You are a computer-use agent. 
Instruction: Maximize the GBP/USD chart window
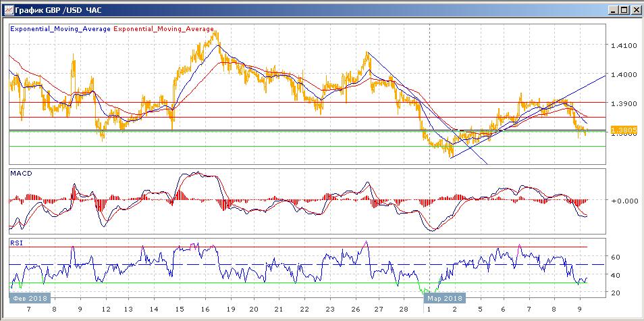point(624,11)
